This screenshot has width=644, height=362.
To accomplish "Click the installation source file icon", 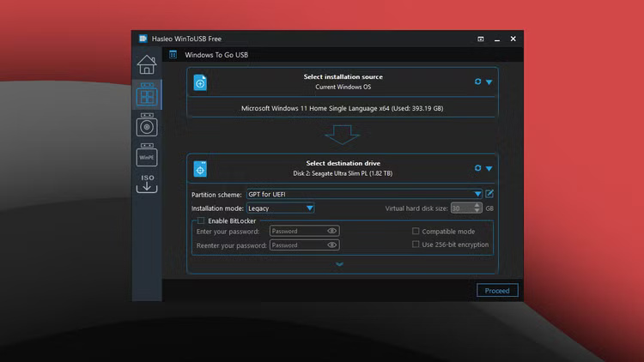I will coord(200,82).
